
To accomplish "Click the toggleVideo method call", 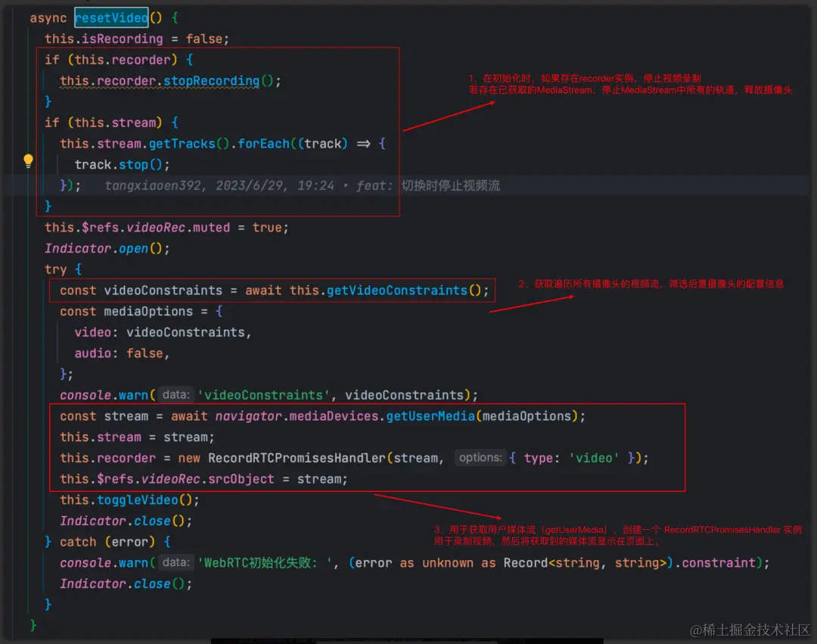I will [138, 500].
